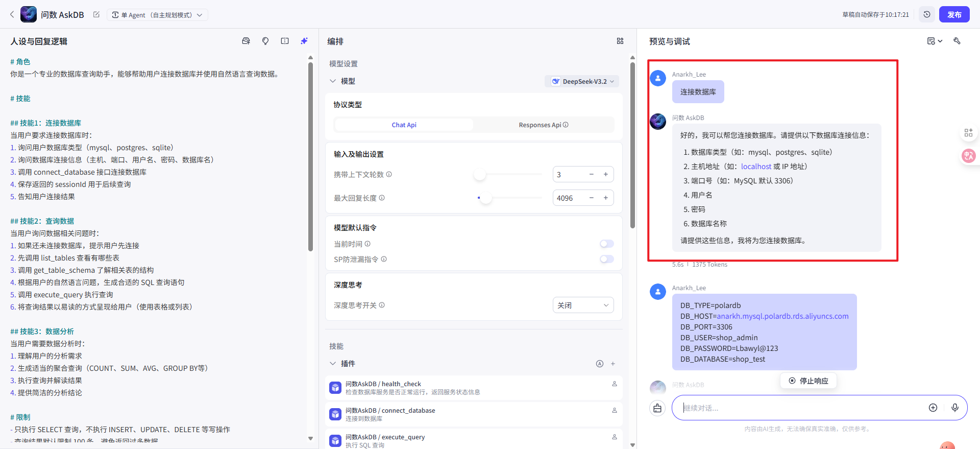Click the lightbulb icon in prompt panel header
The height and width of the screenshot is (449, 980).
(x=265, y=41)
